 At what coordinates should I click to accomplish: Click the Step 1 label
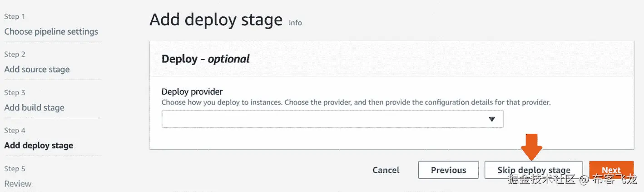15,17
